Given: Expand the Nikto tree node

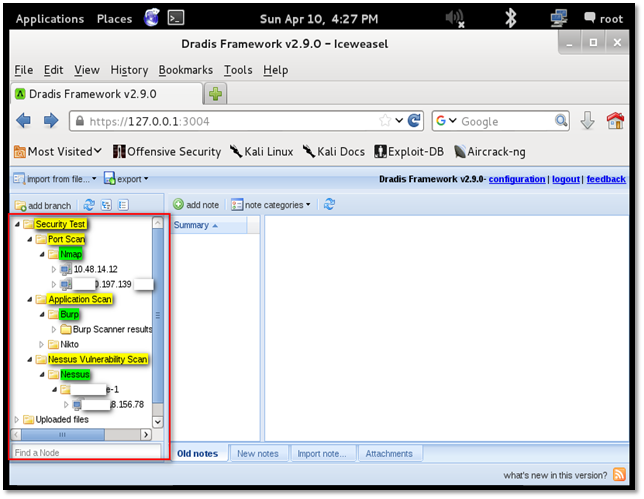Looking at the screenshot, I should [x=41, y=344].
